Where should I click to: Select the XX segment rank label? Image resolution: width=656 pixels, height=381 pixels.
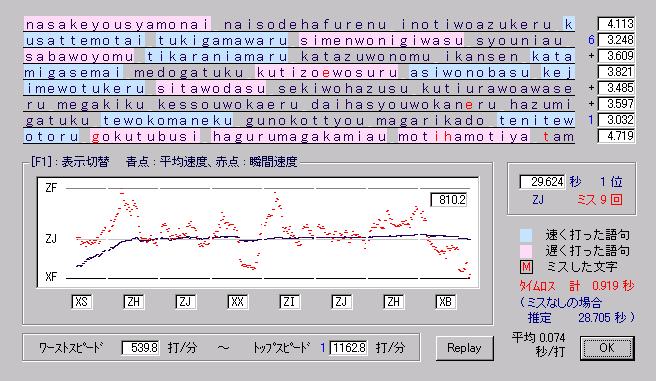(x=237, y=302)
